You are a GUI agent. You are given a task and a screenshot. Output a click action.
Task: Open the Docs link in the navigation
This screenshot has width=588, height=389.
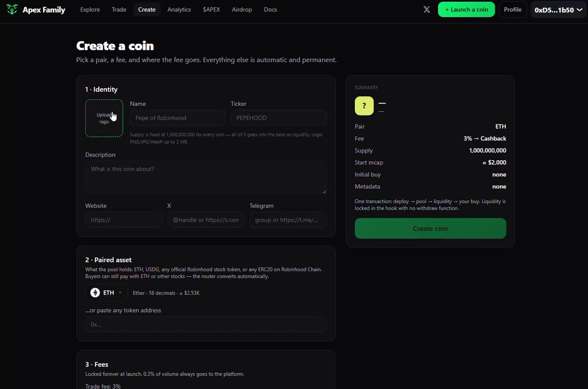[x=270, y=9]
